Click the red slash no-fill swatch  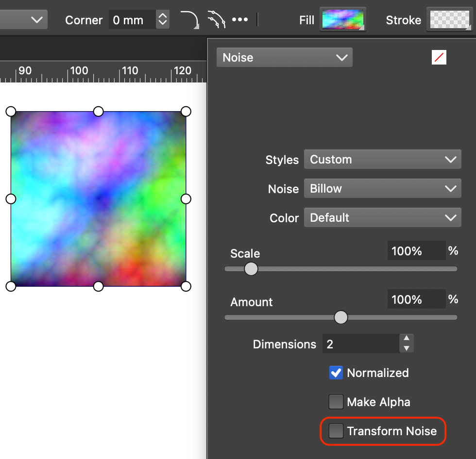coord(439,57)
